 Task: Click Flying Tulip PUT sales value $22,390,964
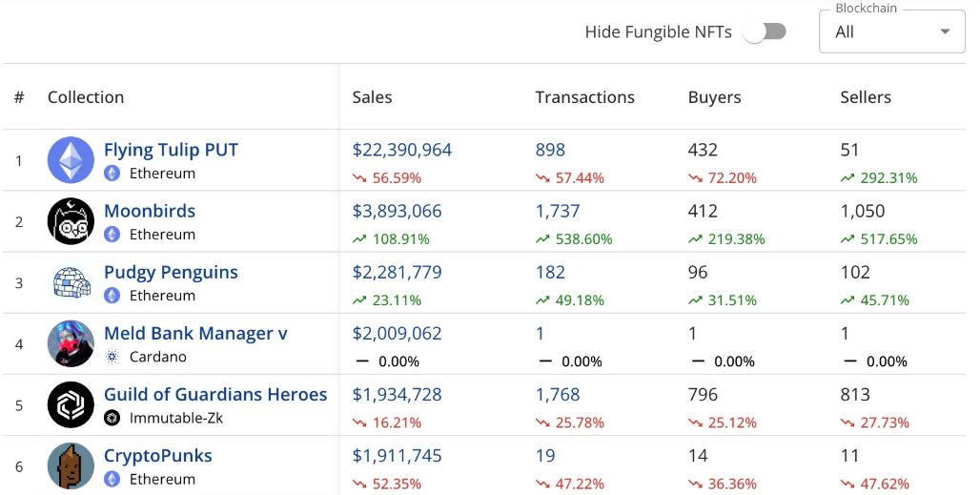tap(402, 150)
